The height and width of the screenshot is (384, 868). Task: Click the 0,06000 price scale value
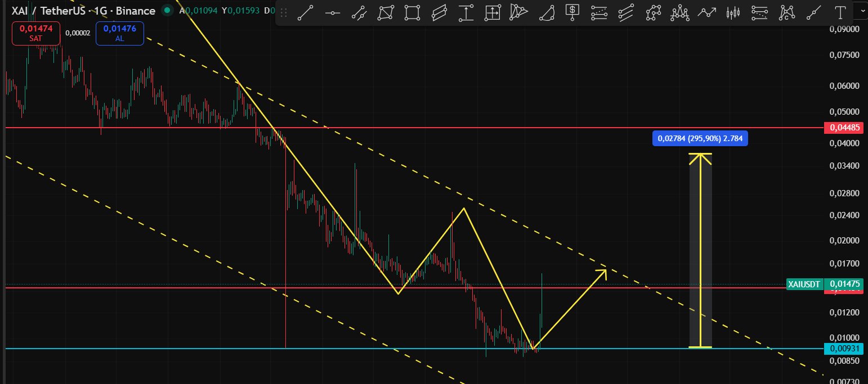point(844,86)
